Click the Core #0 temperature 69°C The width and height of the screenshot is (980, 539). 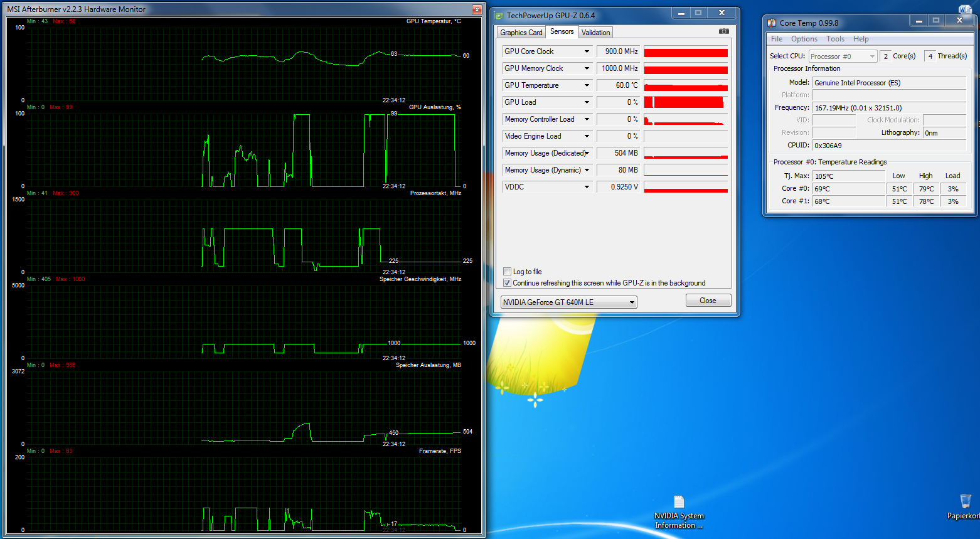849,189
